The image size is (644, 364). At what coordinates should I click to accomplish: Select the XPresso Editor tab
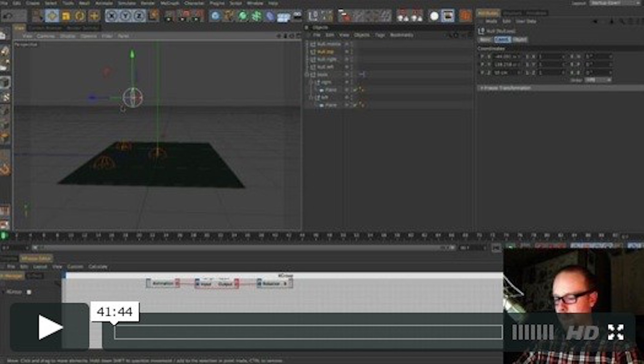coord(36,258)
